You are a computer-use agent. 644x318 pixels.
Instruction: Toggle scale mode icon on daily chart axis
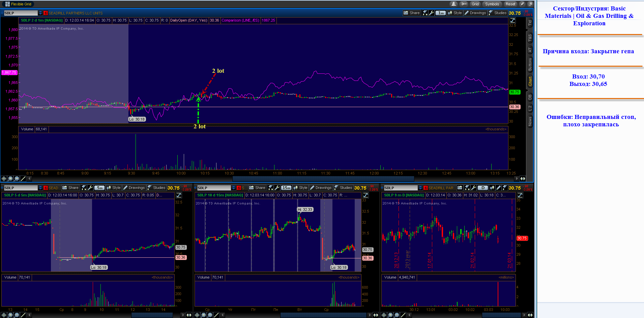pyautogui.click(x=520, y=195)
